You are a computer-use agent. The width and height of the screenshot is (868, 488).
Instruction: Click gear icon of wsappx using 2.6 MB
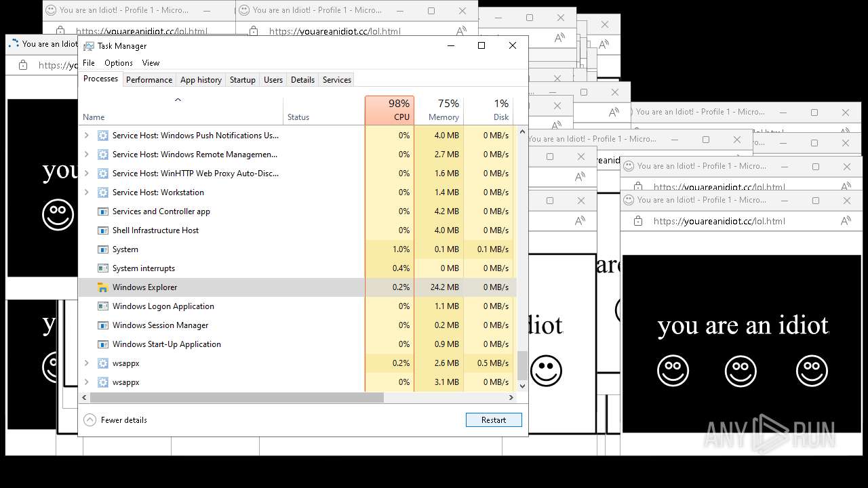[103, 363]
